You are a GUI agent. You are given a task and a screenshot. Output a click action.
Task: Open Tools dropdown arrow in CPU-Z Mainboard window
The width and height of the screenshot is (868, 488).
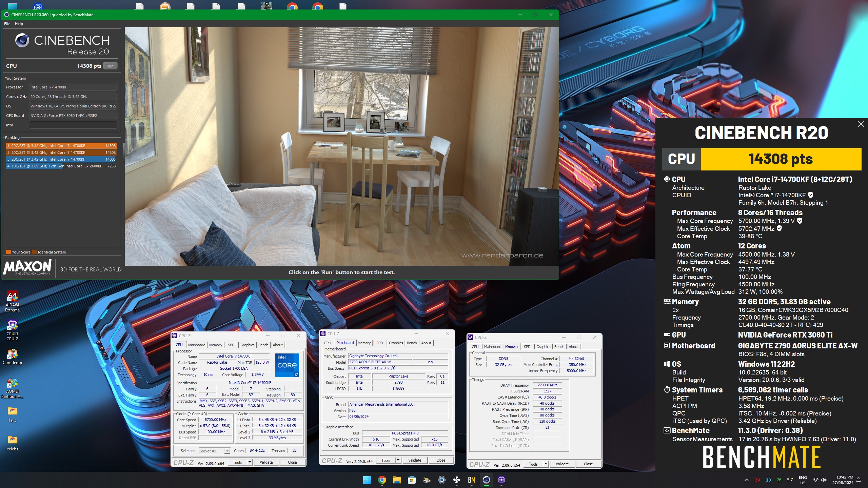(398, 460)
